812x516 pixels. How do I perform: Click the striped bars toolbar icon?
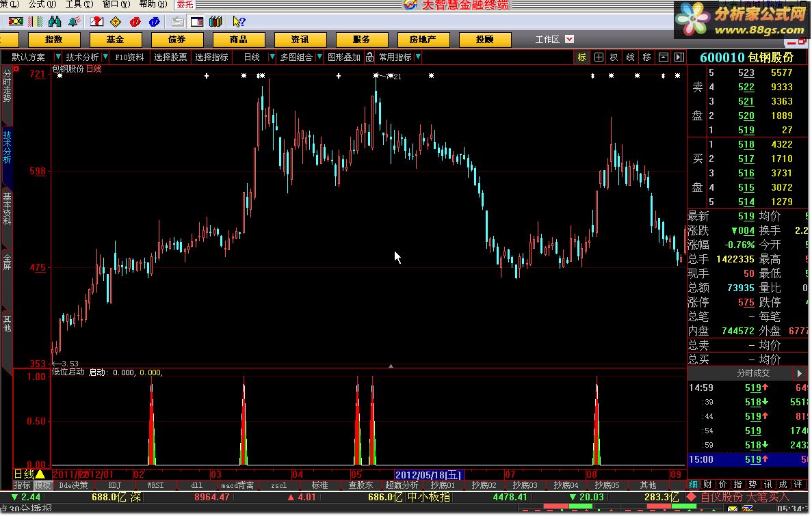tap(35, 22)
